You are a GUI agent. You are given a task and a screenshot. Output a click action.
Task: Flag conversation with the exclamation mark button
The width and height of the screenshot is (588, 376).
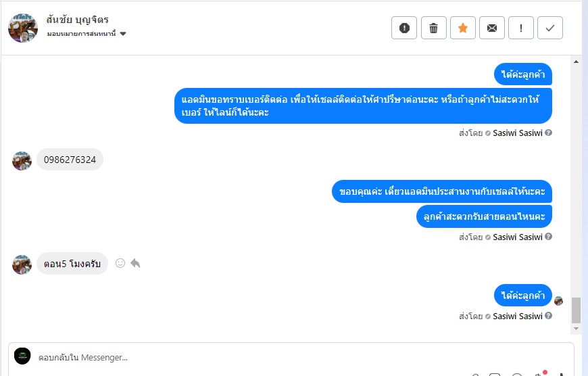tap(521, 28)
